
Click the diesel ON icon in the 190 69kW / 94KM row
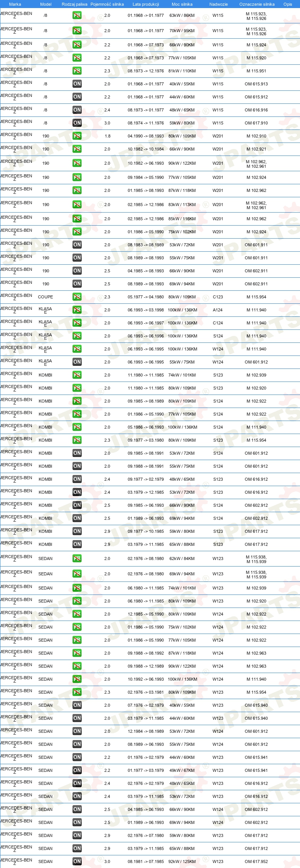(77, 284)
